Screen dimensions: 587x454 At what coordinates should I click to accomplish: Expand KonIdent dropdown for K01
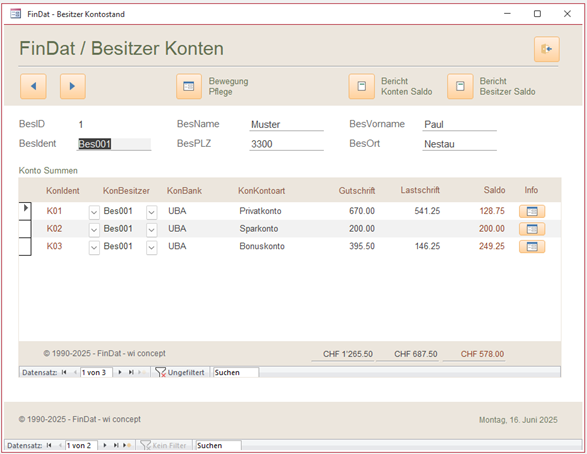click(94, 212)
